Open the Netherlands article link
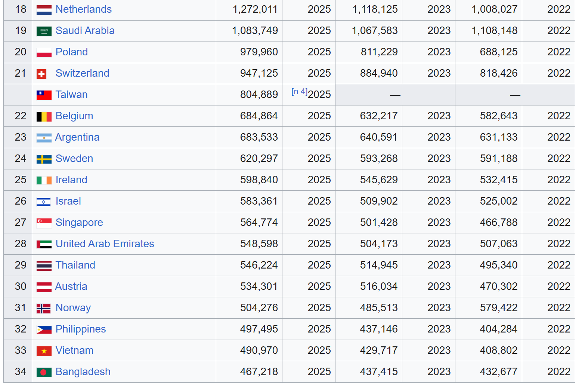 [84, 9]
